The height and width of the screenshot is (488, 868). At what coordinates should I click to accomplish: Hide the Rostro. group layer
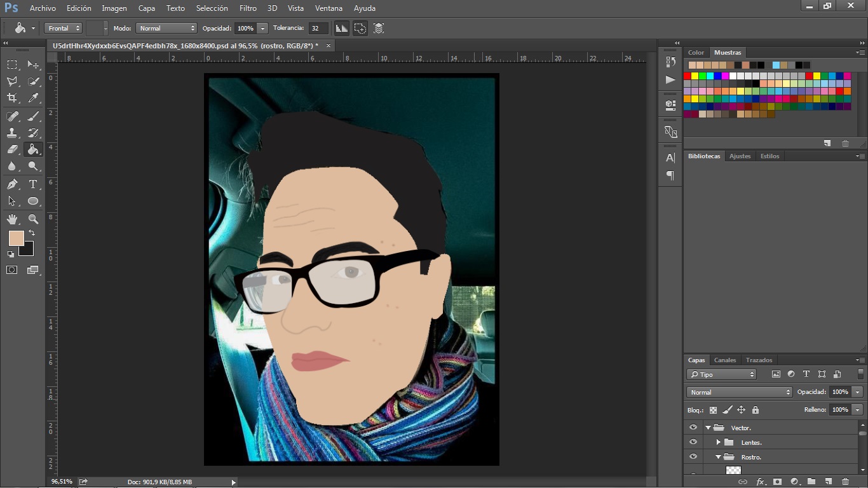(693, 457)
